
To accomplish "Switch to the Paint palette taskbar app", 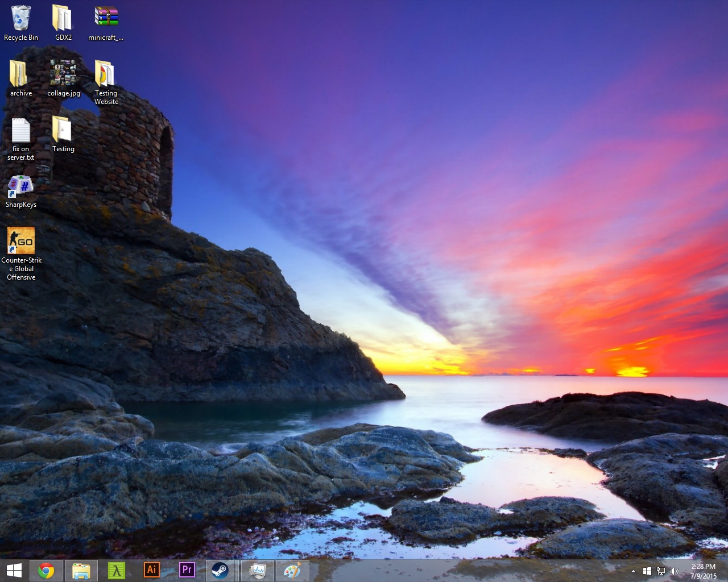I will [x=292, y=570].
